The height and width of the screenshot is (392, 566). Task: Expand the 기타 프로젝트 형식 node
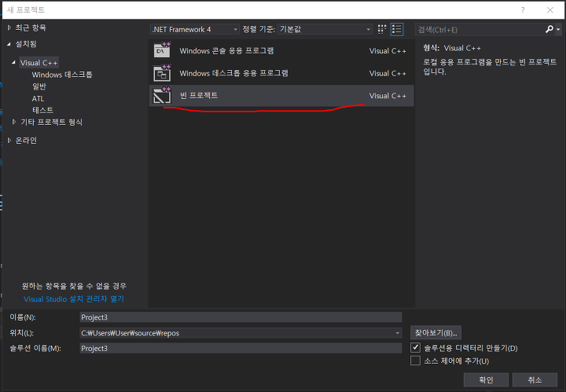point(14,122)
